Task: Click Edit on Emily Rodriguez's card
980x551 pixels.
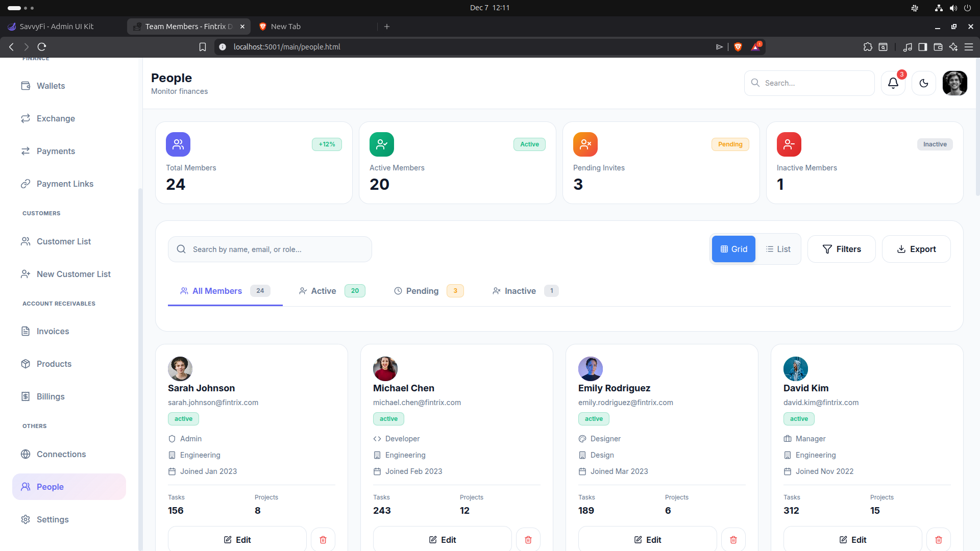Action: click(647, 539)
